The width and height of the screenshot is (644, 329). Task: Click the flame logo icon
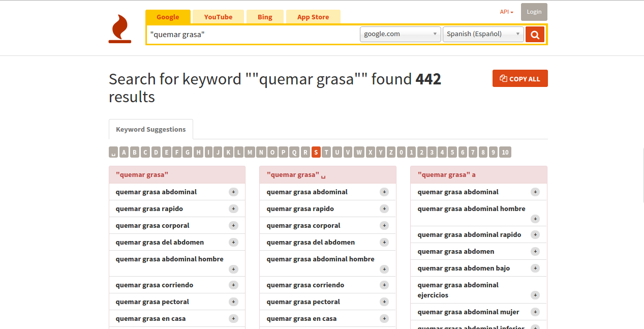point(120,29)
